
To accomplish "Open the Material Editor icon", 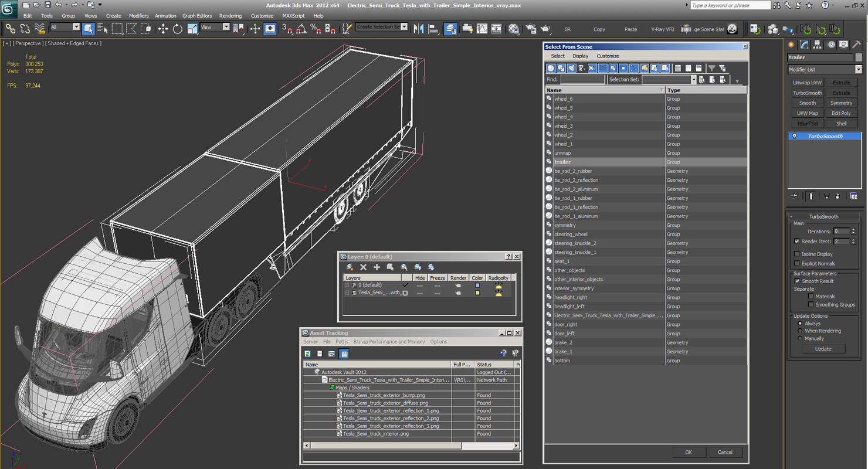I will click(514, 29).
